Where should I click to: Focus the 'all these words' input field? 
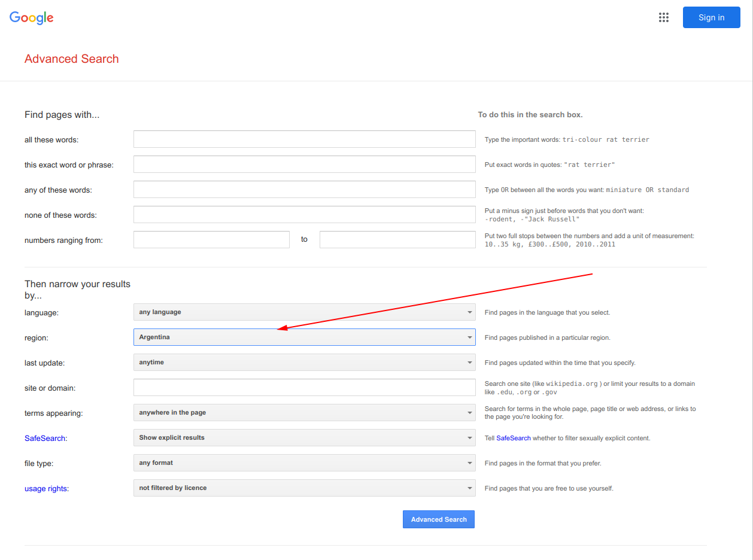click(x=305, y=139)
